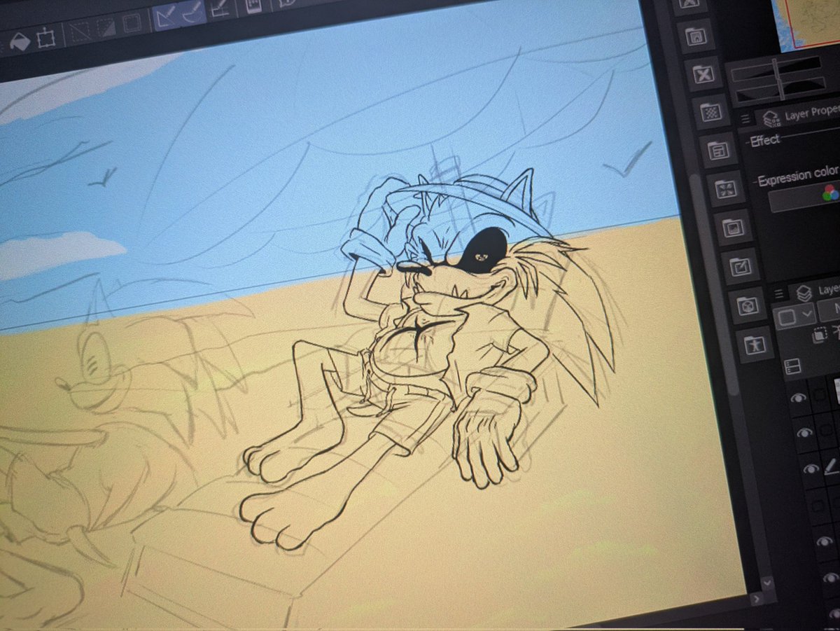Open the Download material folder icon
The image size is (840, 631).
tap(695, 35)
